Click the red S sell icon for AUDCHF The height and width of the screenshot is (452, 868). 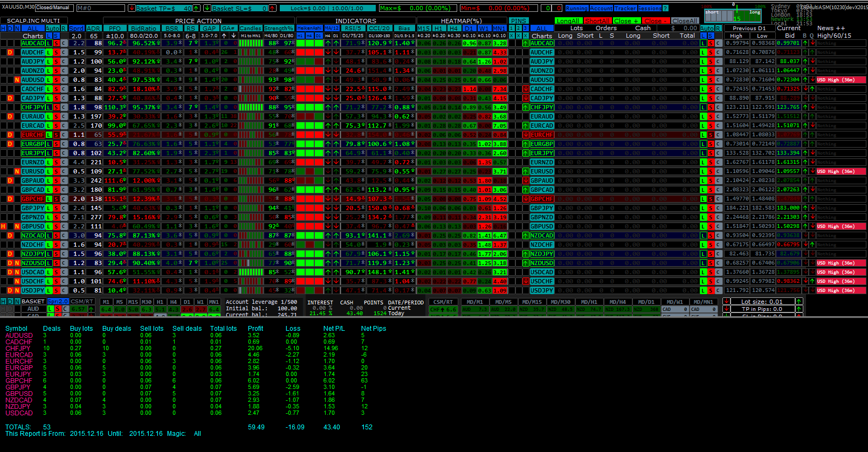click(57, 52)
